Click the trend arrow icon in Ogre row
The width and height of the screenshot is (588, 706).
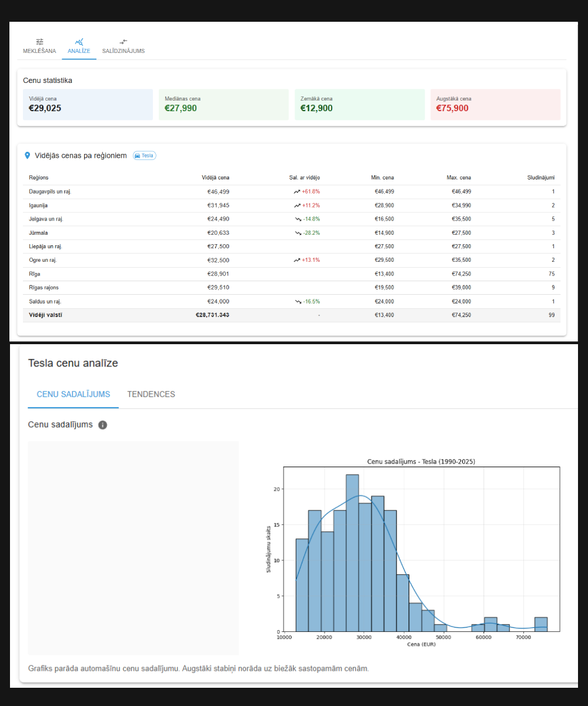pyautogui.click(x=297, y=260)
